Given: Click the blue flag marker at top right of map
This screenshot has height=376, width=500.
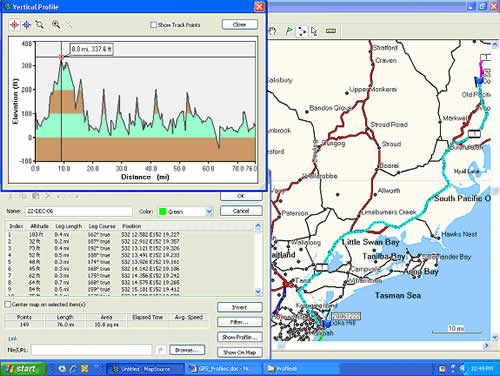Looking at the screenshot, I should (479, 80).
